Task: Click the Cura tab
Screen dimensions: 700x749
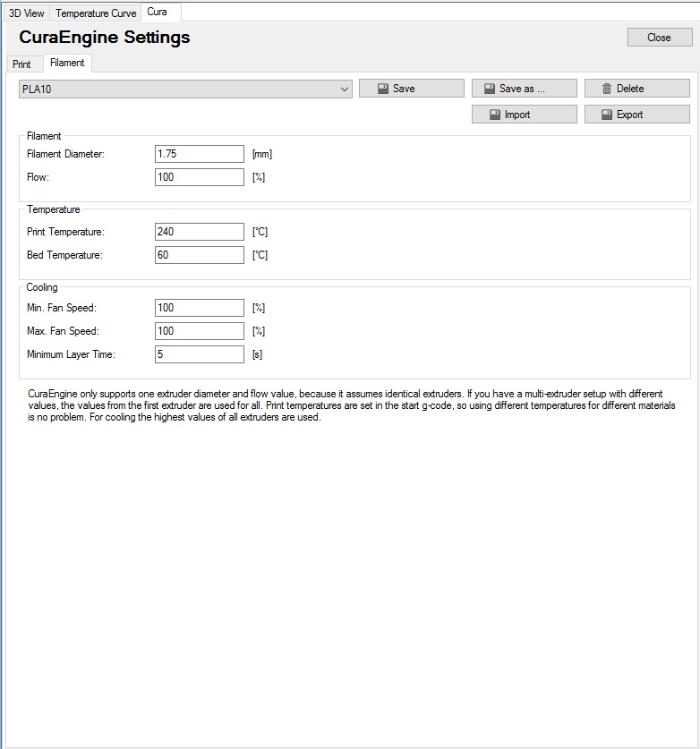Action: pyautogui.click(x=158, y=12)
